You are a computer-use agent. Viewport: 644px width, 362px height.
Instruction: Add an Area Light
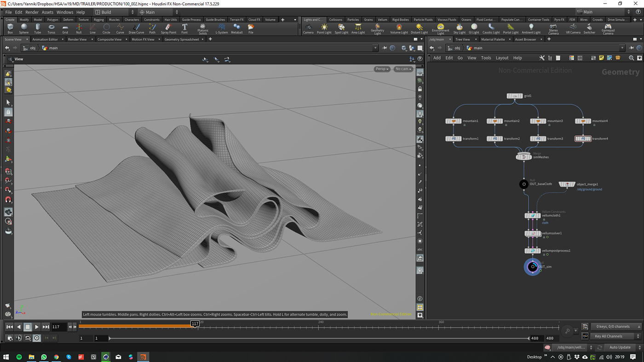[358, 29]
